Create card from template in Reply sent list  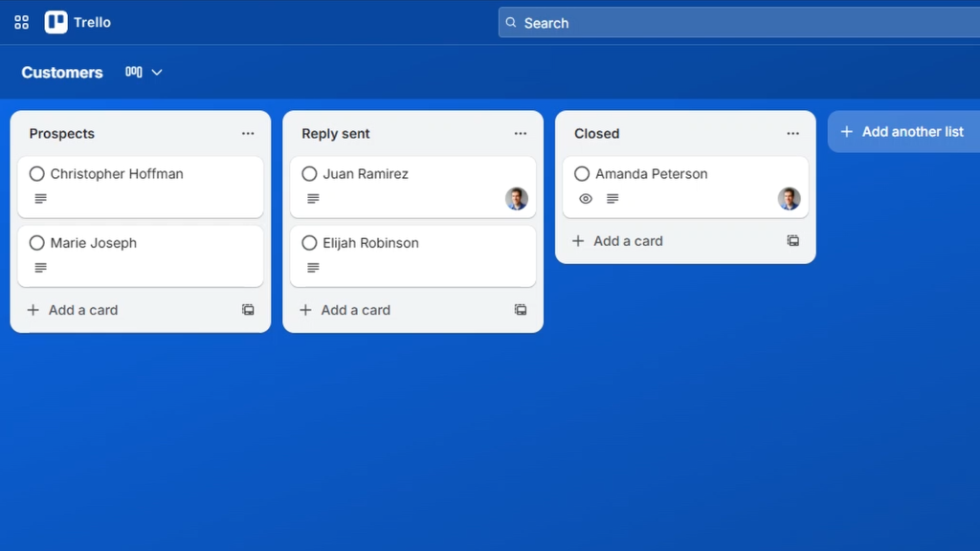[x=521, y=310]
